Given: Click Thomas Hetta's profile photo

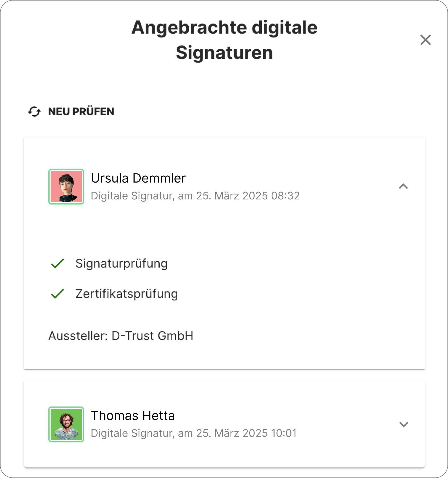Looking at the screenshot, I should tap(66, 424).
